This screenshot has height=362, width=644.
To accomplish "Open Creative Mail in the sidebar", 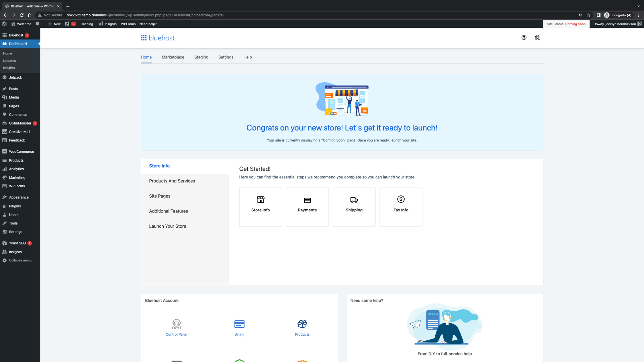I will (x=20, y=132).
